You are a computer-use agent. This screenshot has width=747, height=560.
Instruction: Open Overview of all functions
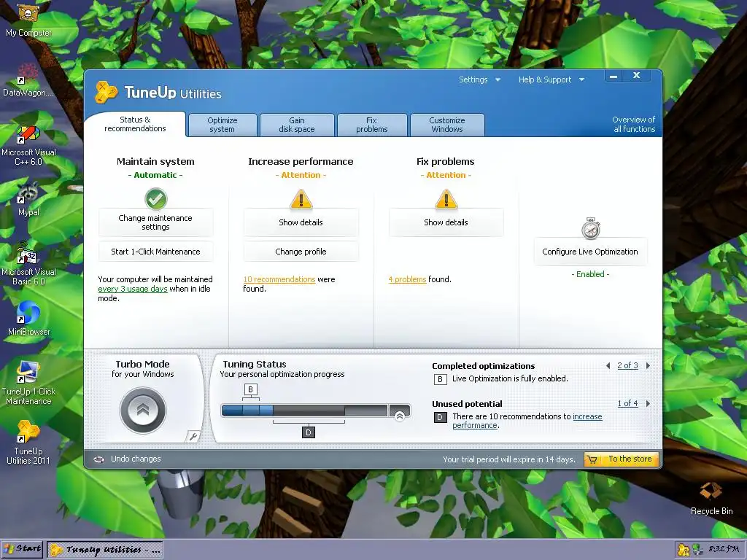634,124
